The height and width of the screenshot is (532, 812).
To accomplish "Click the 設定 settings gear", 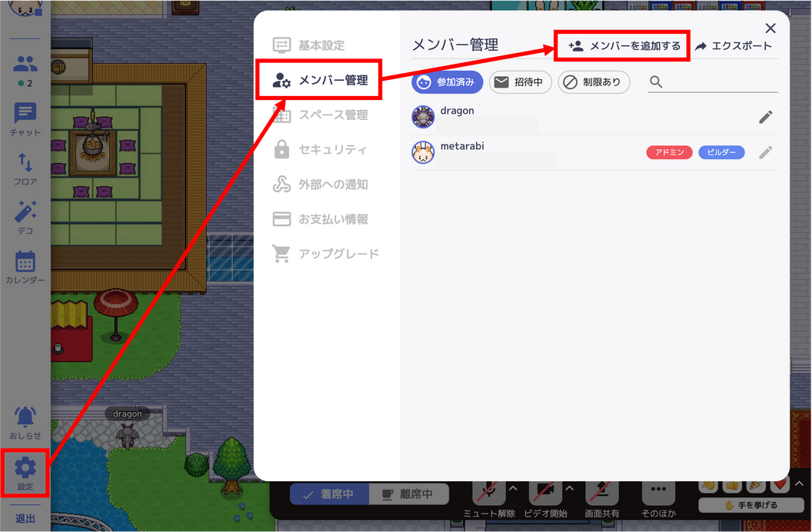I will tap(25, 474).
